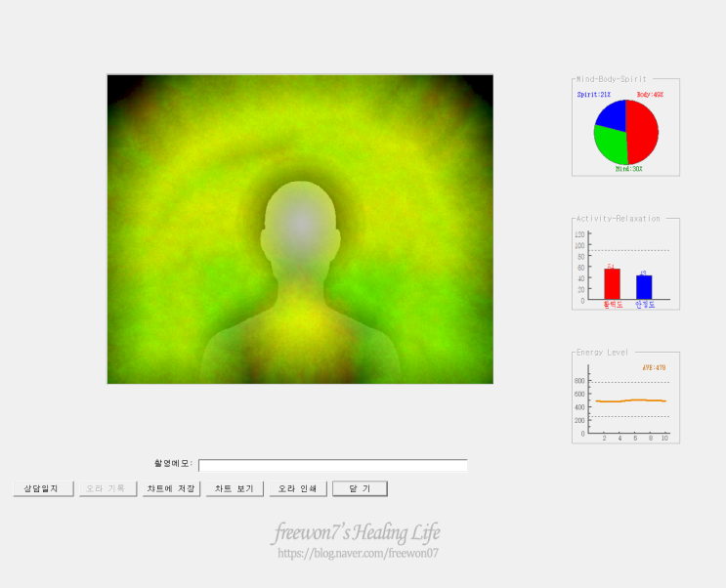Click the 촬영메모 label text
This screenshot has width=726, height=588.
[173, 463]
